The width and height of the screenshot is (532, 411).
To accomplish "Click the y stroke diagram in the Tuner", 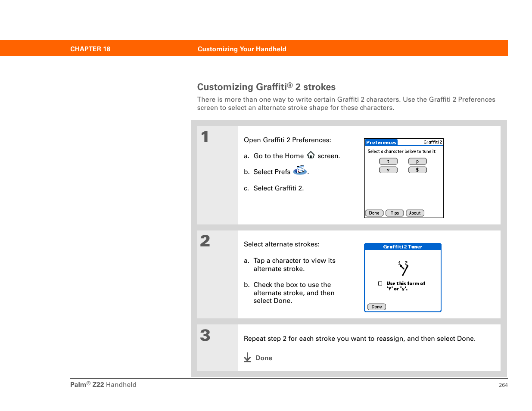I will [x=403, y=268].
